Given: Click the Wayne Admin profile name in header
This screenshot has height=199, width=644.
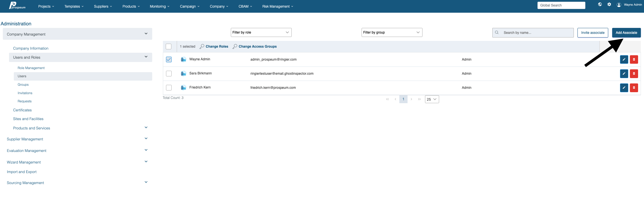Looking at the screenshot, I should click(633, 5).
